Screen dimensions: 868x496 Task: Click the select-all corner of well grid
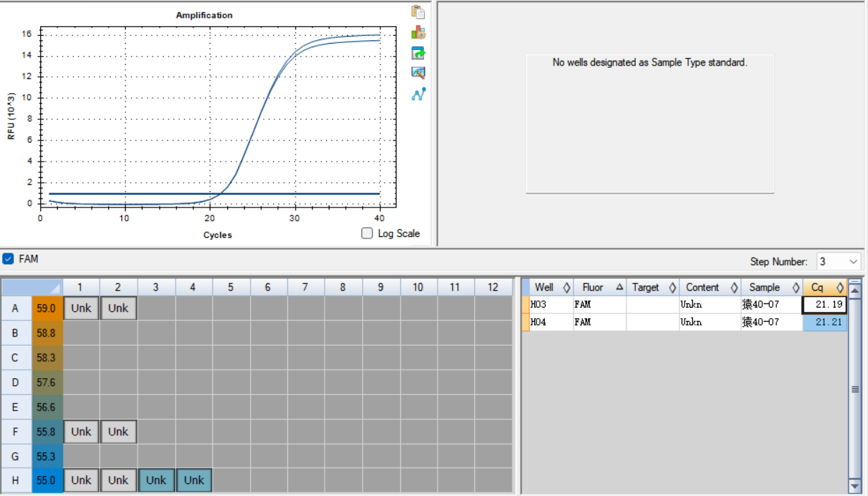click(32, 287)
